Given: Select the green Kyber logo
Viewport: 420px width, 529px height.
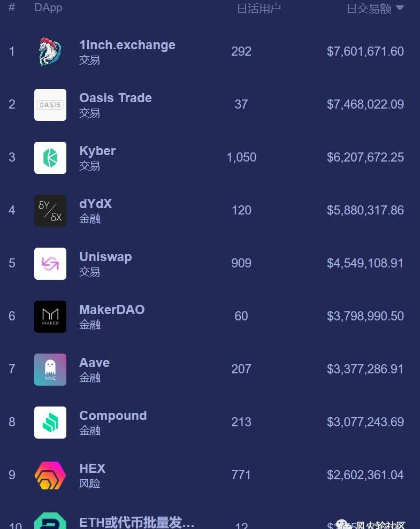Looking at the screenshot, I should coord(50,158).
